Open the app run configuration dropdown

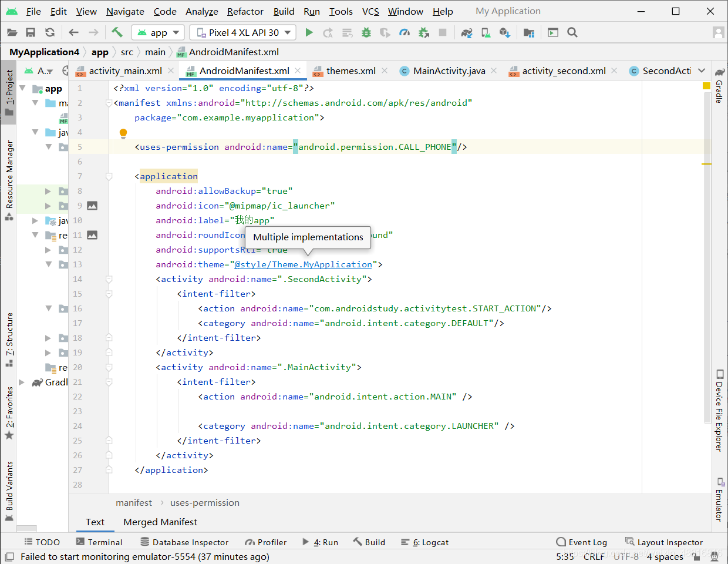click(157, 32)
